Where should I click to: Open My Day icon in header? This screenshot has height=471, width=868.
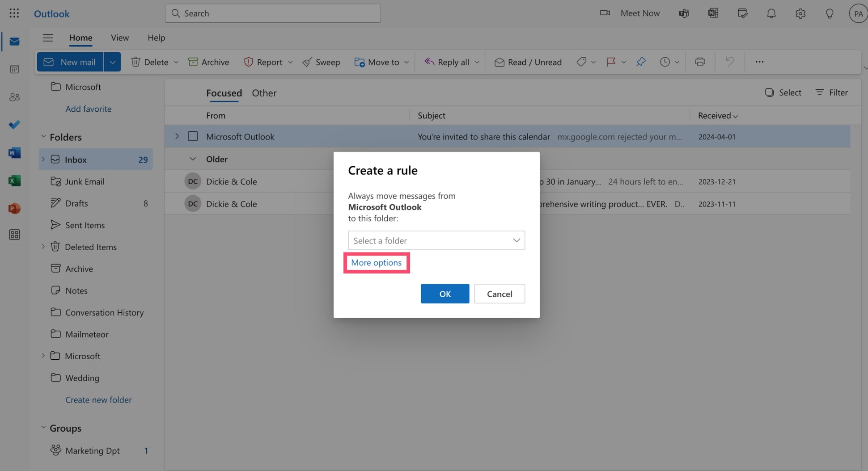click(x=742, y=13)
